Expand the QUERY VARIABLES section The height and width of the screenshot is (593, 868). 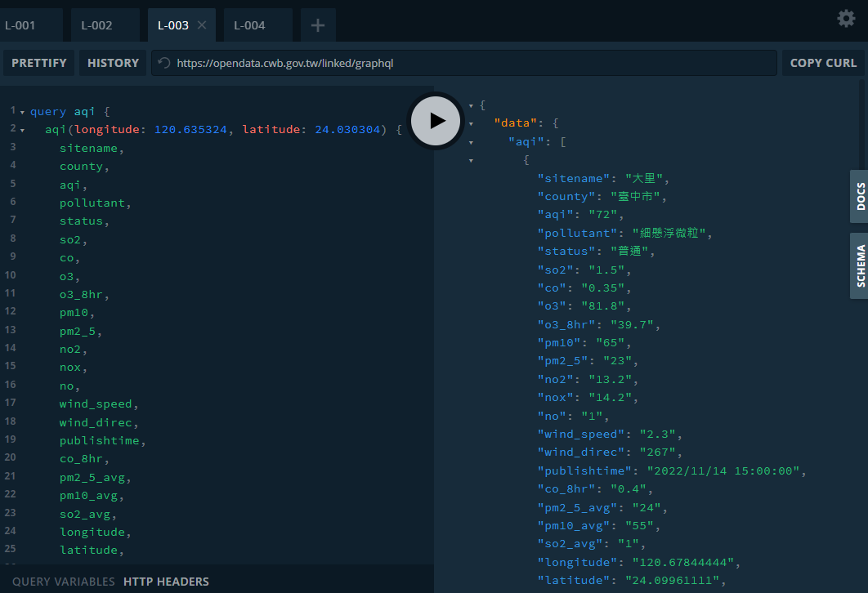pyautogui.click(x=63, y=582)
